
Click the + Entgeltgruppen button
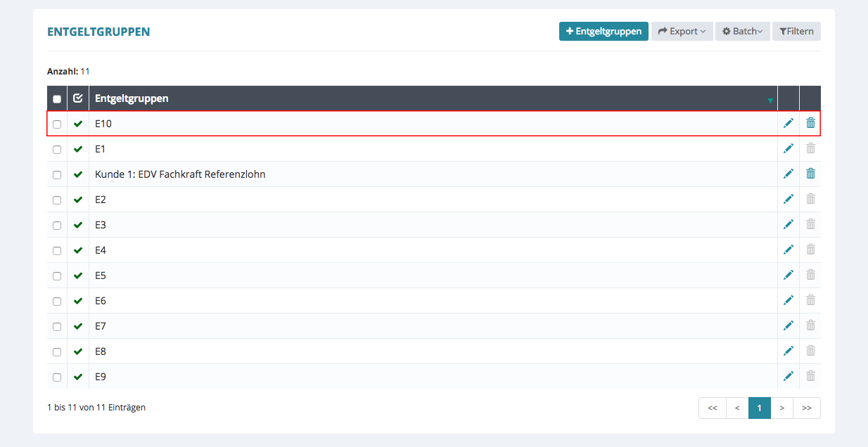tap(604, 31)
